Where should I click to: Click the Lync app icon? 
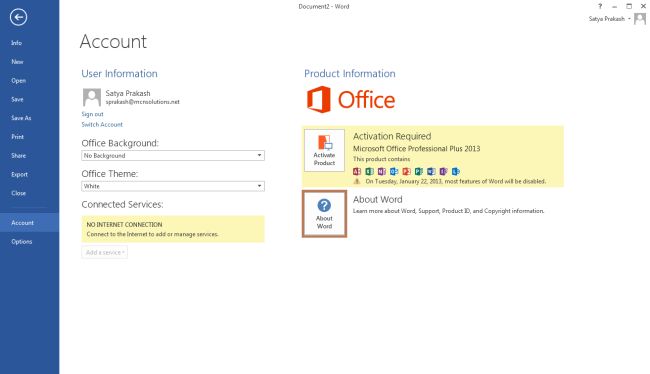point(456,171)
